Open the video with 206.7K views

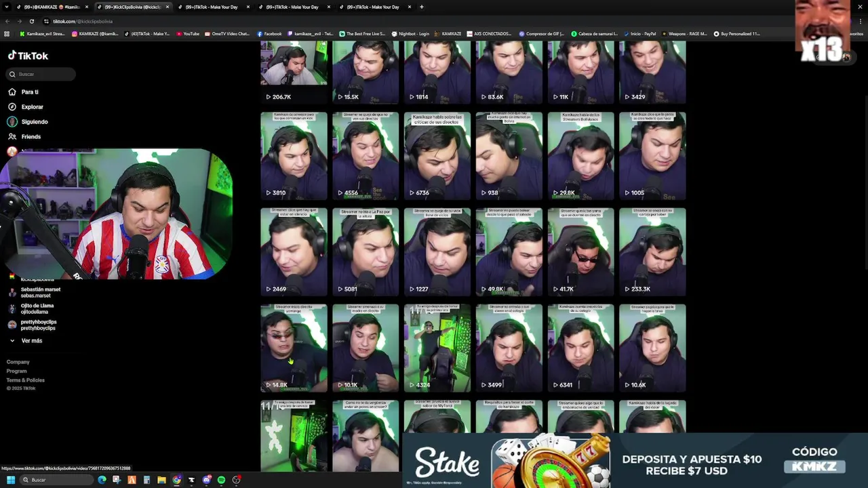coord(294,72)
